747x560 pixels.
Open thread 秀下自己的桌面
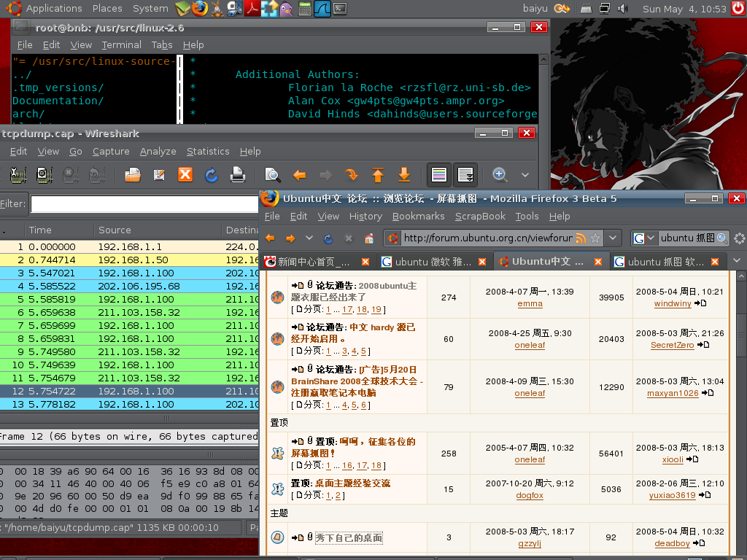coord(349,537)
